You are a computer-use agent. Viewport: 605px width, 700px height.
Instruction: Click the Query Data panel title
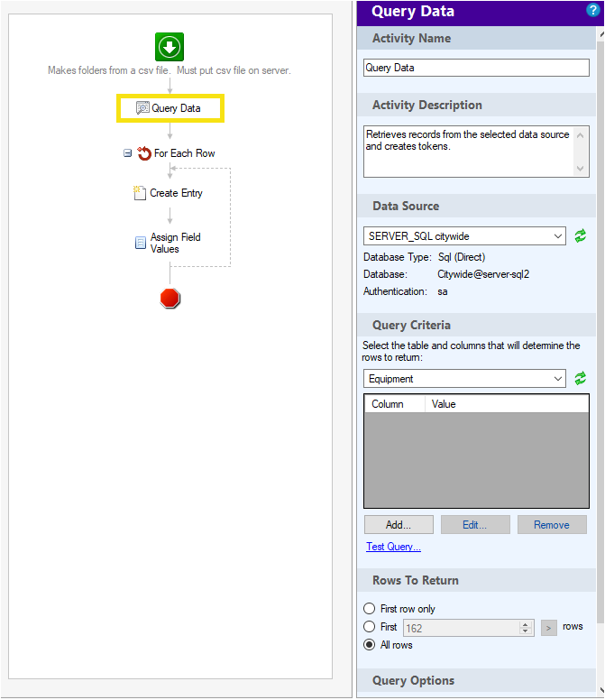[x=413, y=11]
